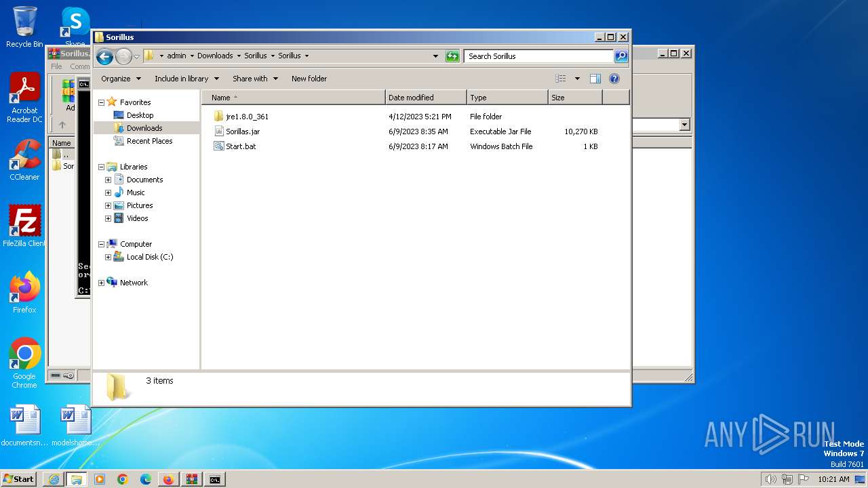Click the volume speaker tray icon
The height and width of the screenshot is (488, 868).
(770, 479)
